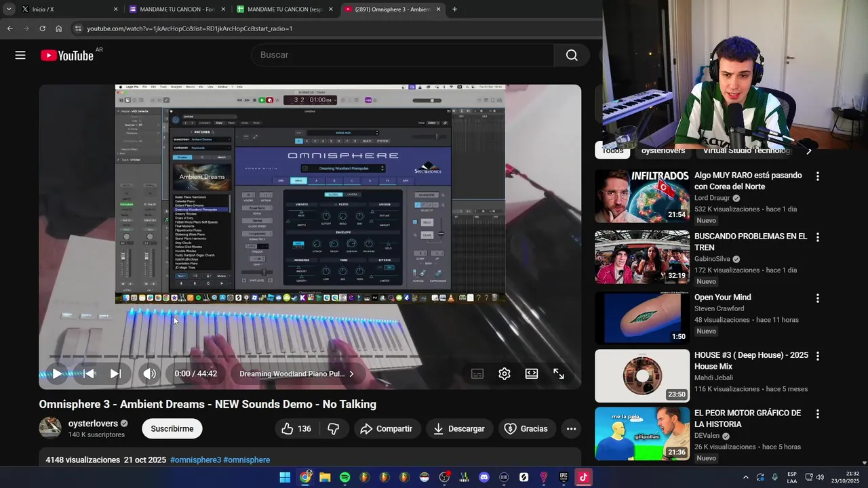Screen dimensions: 868x488
Task: Like the video with 136 likes
Action: pyautogui.click(x=296, y=428)
